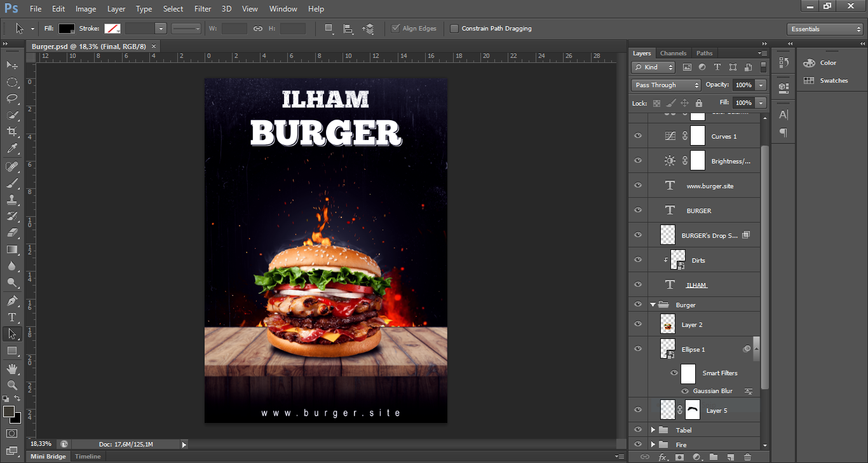Image resolution: width=868 pixels, height=463 pixels.
Task: Hide the ILHAM text layer
Action: point(638,284)
